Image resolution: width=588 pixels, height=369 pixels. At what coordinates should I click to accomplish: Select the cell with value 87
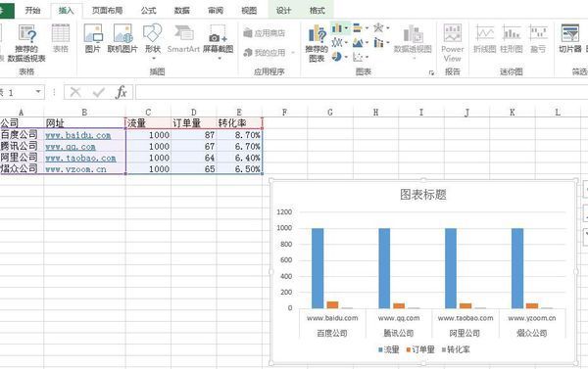pos(193,135)
